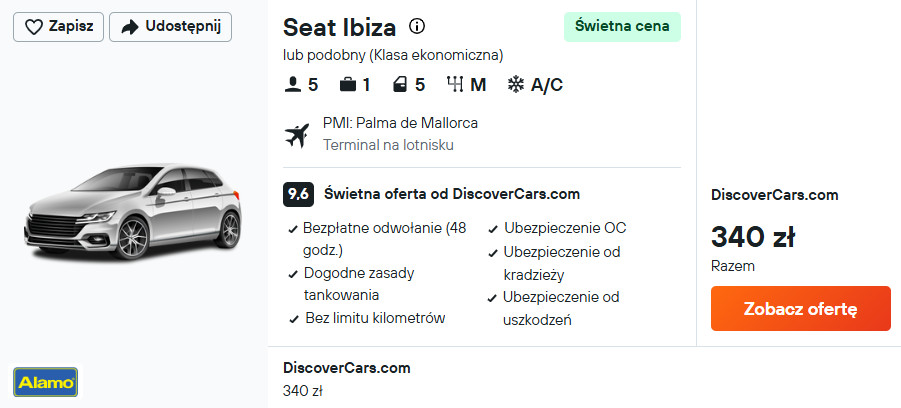Viewport: 901px width, 408px height.
Task: Click the luggage suitcase icon
Action: coord(348,85)
